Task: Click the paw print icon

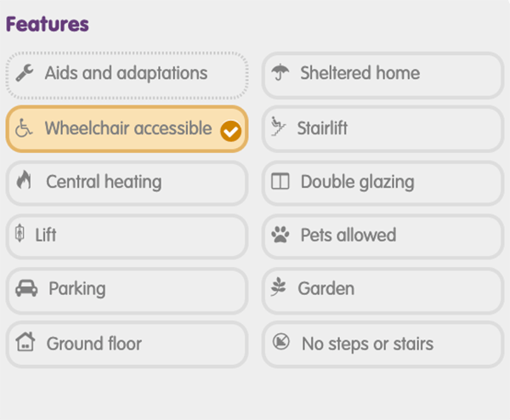Action: click(x=280, y=235)
